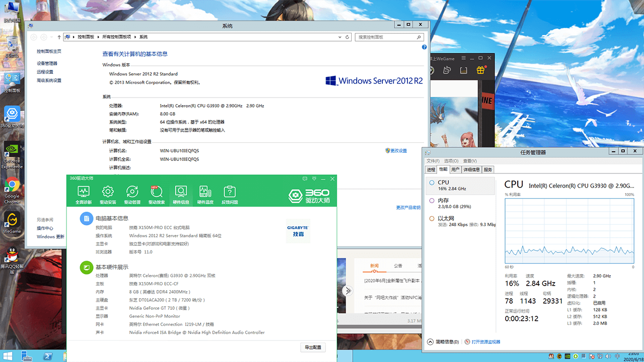Click 搜索控制面板 search field
The height and width of the screenshot is (362, 644).
[x=390, y=37]
